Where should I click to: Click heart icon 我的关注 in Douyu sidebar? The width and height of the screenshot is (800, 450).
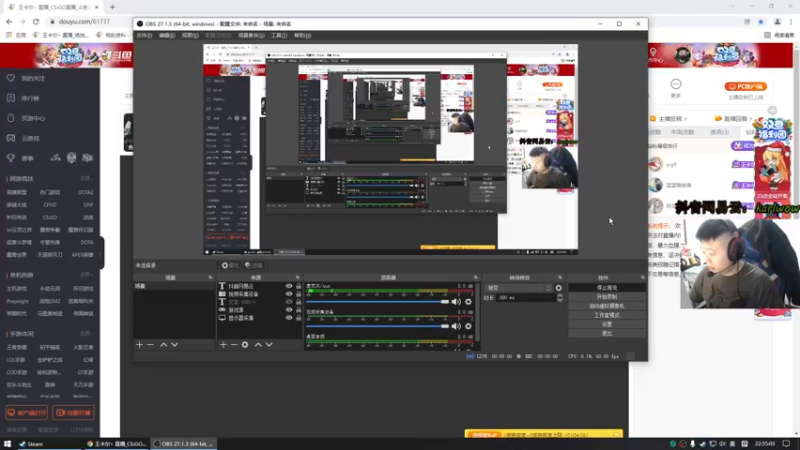coord(11,78)
